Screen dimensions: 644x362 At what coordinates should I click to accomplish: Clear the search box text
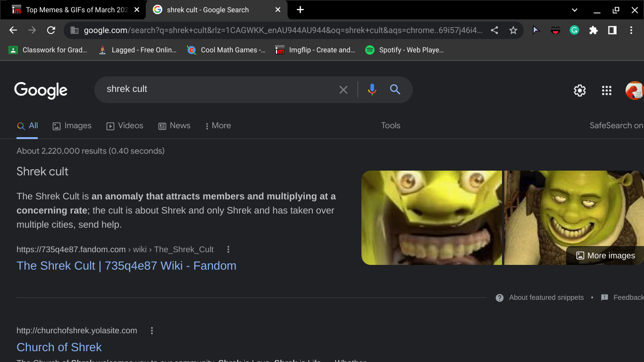(x=343, y=90)
